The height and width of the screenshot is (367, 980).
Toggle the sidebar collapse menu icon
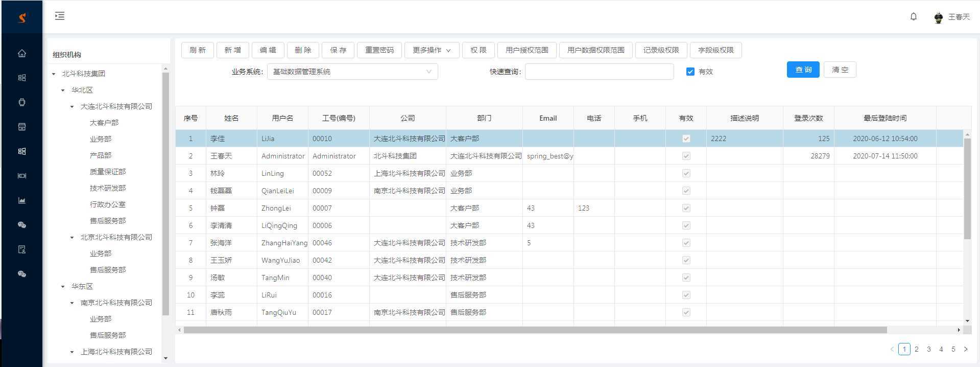(x=60, y=16)
